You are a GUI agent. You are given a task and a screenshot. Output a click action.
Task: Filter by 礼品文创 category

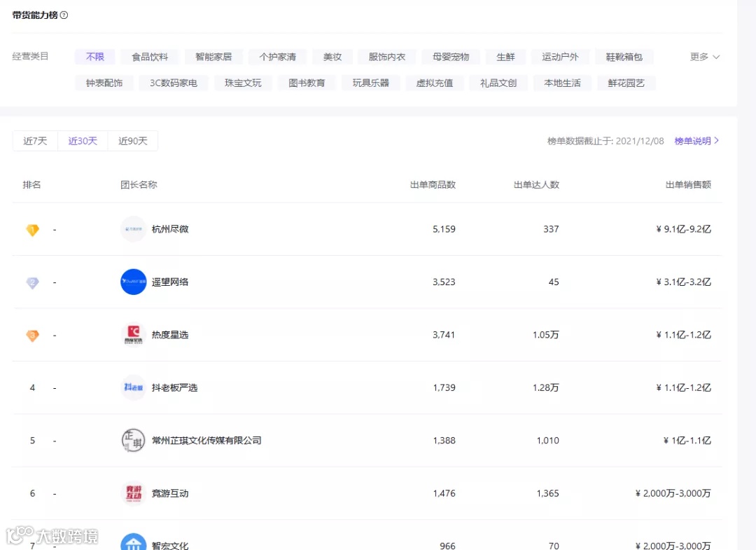(x=498, y=83)
